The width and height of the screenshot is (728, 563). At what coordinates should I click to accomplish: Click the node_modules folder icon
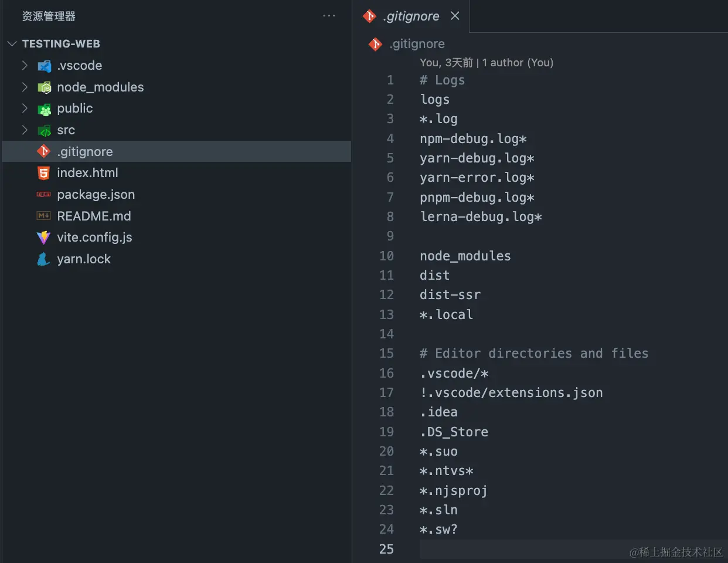point(44,87)
